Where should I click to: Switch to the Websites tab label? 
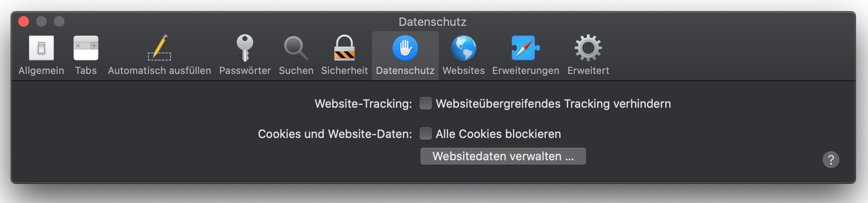pos(463,71)
